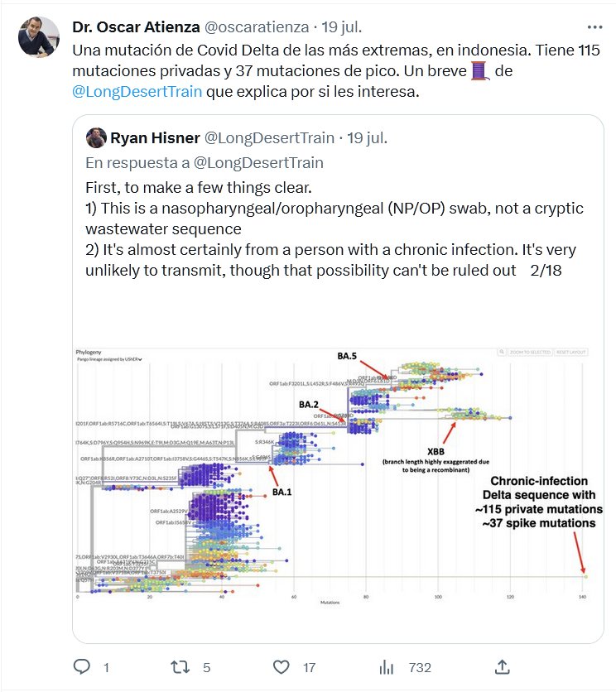Open the Dr. Oscar Atienza name link
616x692 pixels.
pos(136,28)
